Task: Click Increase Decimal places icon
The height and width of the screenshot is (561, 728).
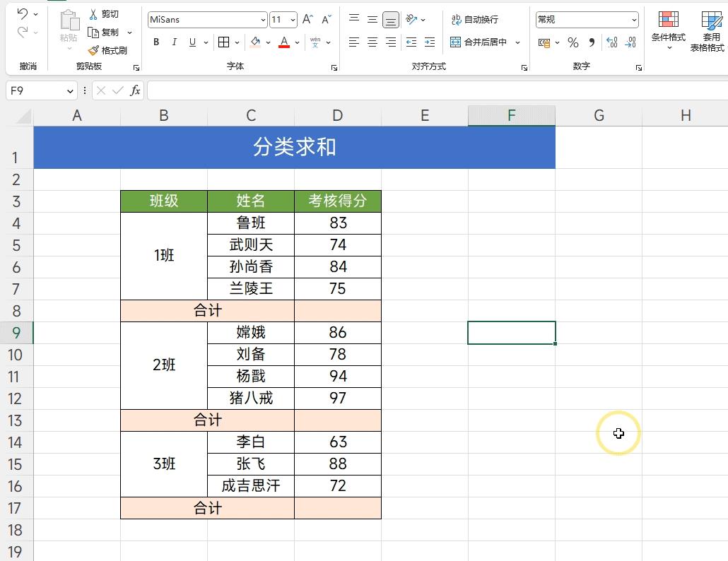Action: pos(612,42)
